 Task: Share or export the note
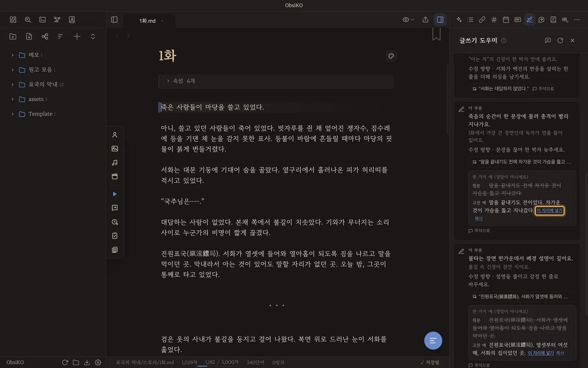coord(425,20)
